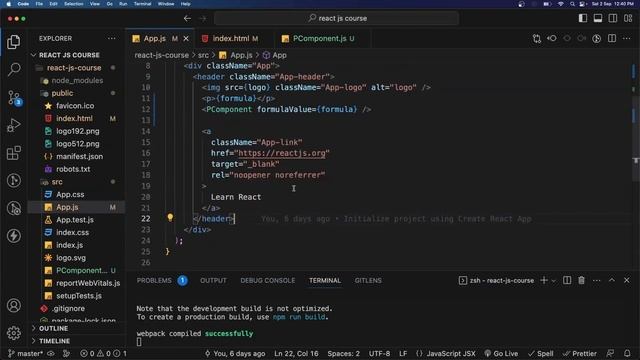
Task: Close the terminal panel
Action: click(627, 280)
